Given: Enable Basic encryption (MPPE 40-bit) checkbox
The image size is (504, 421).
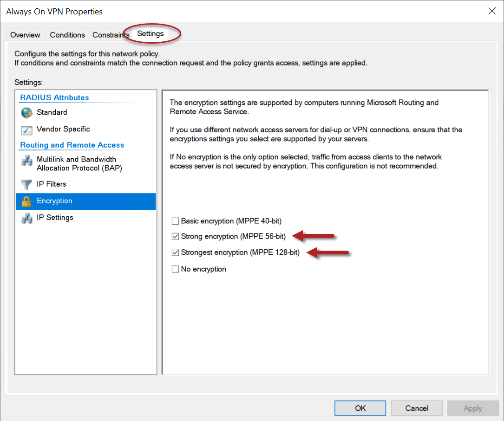Looking at the screenshot, I should (x=175, y=221).
